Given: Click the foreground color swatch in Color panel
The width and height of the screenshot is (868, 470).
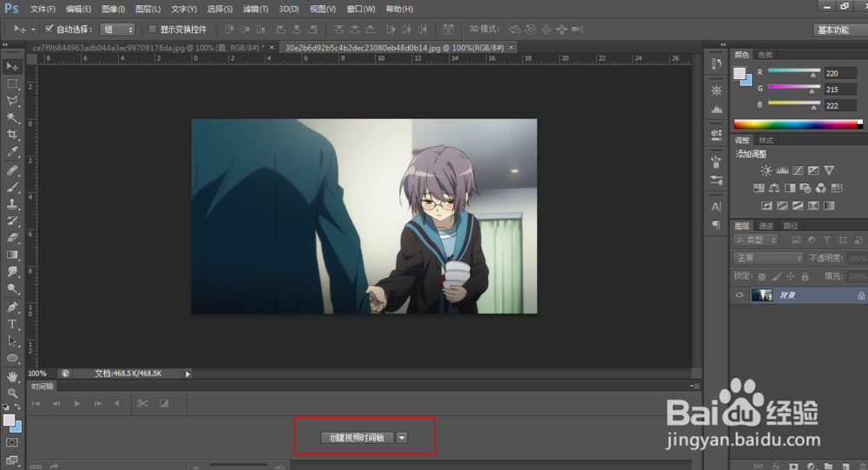Looking at the screenshot, I should click(740, 74).
